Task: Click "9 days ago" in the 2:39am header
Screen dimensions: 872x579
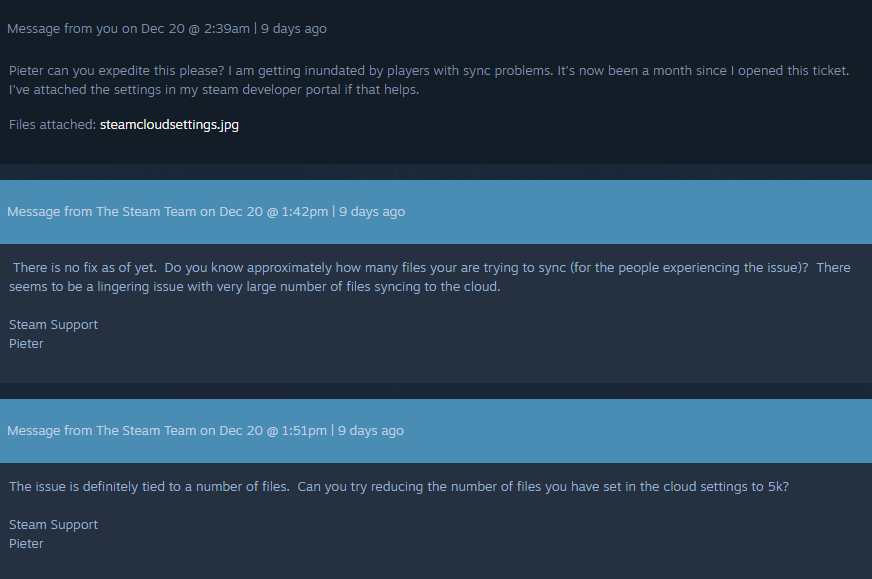Action: pos(294,29)
